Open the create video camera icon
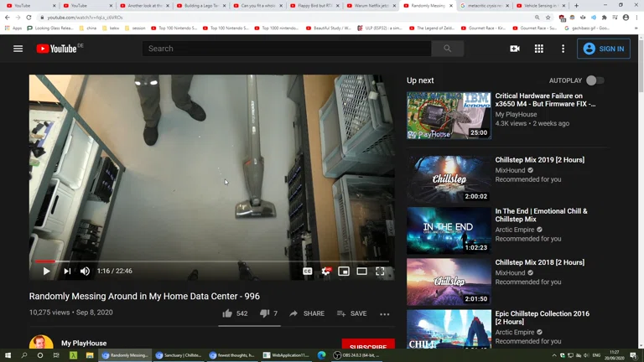This screenshot has height=362, width=644. point(515,49)
